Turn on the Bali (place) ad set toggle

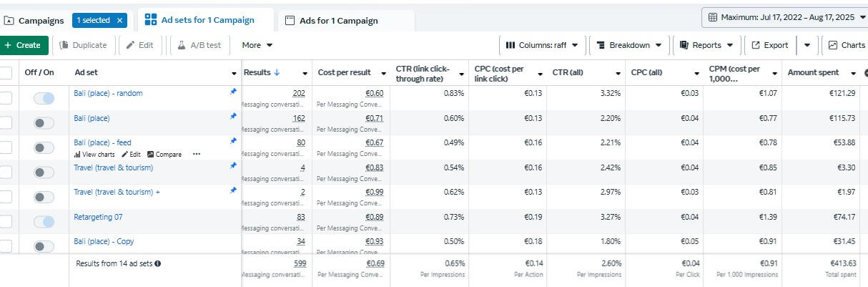click(x=44, y=123)
